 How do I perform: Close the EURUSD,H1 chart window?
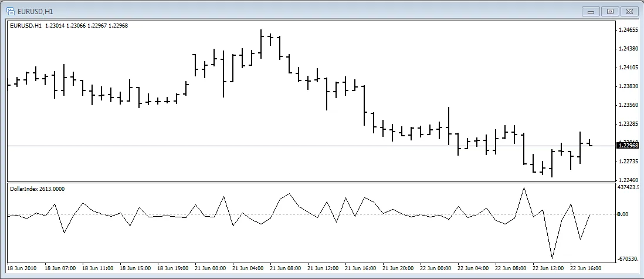[630, 11]
